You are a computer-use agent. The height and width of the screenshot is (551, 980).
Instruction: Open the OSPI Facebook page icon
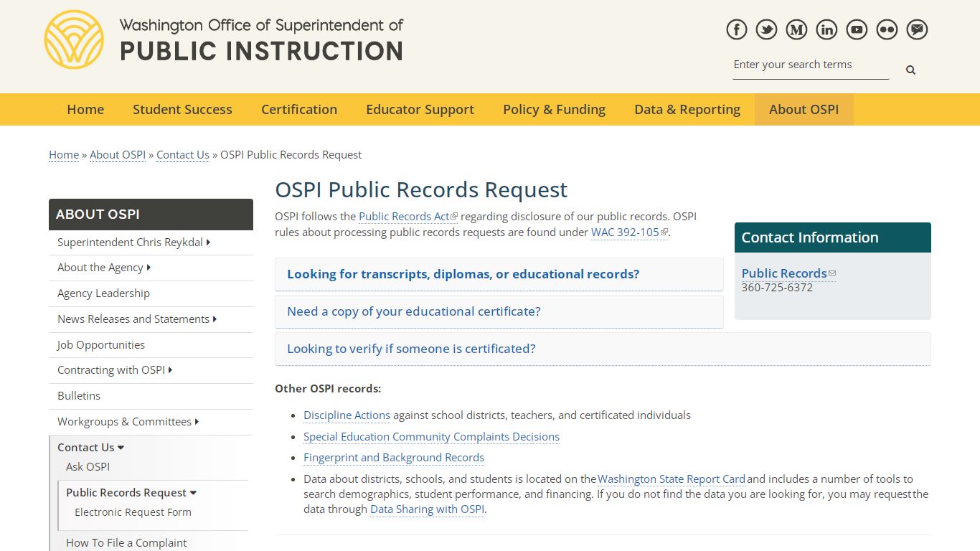coord(737,29)
